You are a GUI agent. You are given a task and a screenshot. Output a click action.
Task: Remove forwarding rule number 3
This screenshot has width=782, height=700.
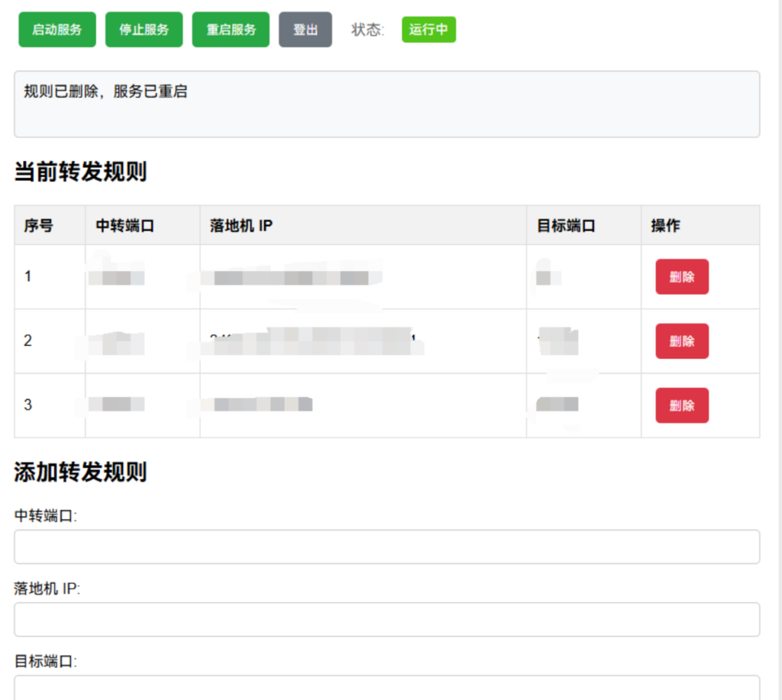[681, 405]
